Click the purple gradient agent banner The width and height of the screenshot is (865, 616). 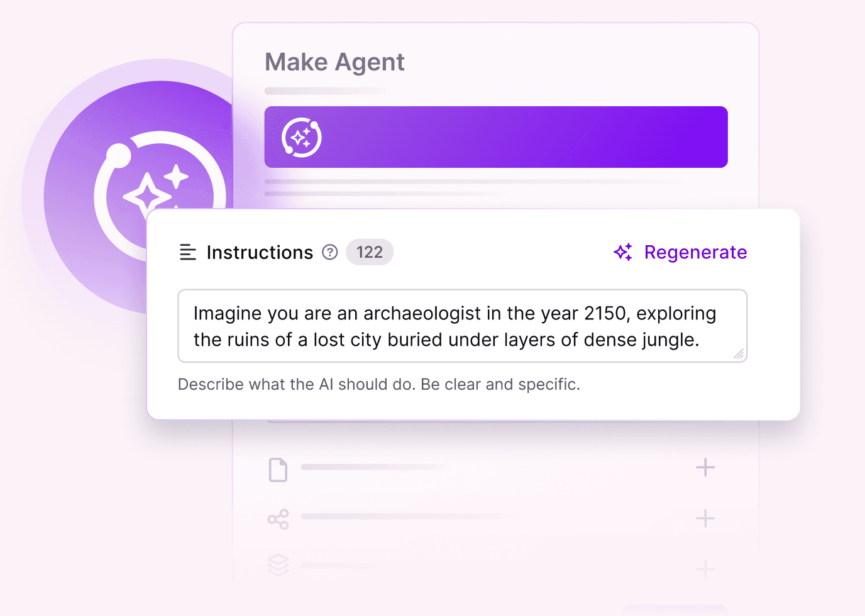503,137
